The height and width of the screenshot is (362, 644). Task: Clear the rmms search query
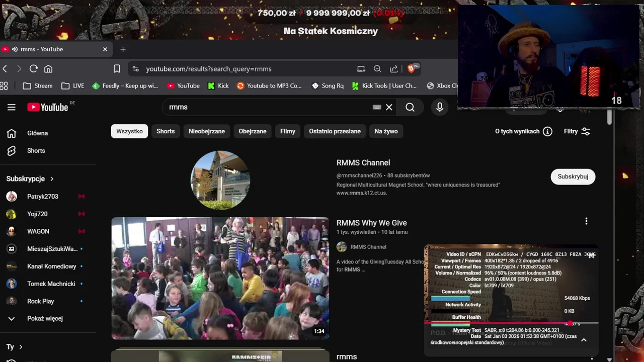coord(389,107)
